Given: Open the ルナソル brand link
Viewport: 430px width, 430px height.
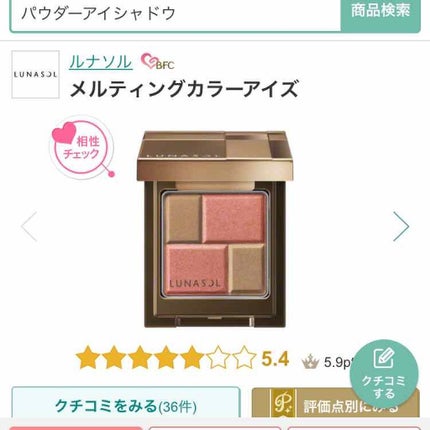Looking at the screenshot, I should tap(101, 62).
